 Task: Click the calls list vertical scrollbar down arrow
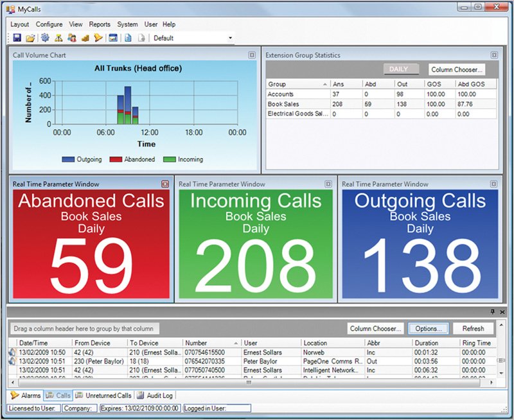501,373
